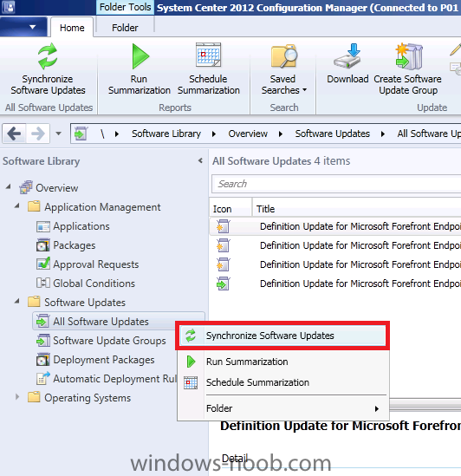
Task: Click the Approval Requests node icon
Action: [43, 264]
